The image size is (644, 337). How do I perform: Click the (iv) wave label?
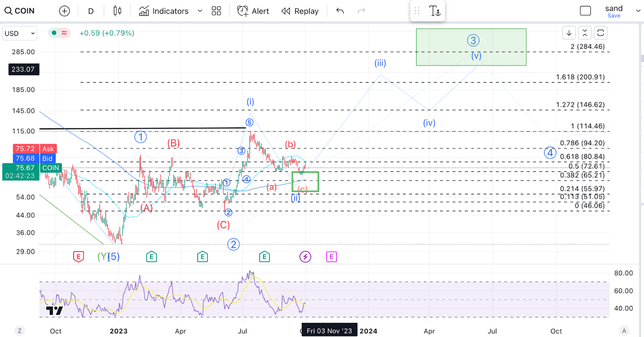point(429,123)
